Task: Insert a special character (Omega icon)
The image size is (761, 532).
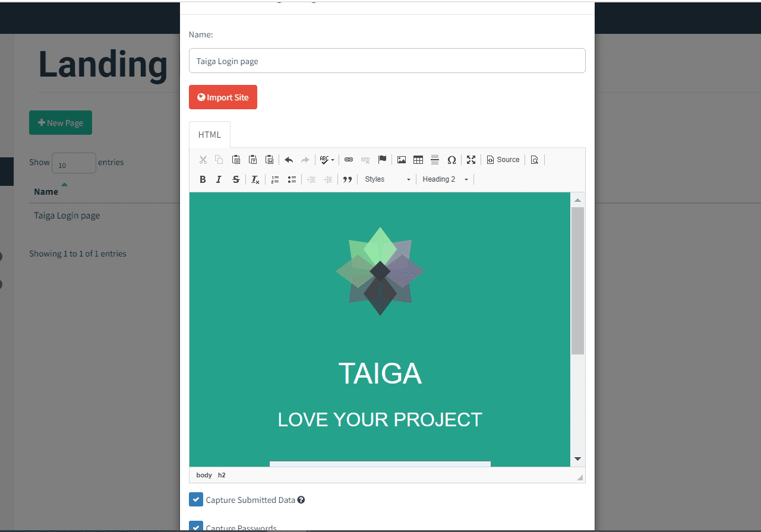Action: (x=451, y=160)
